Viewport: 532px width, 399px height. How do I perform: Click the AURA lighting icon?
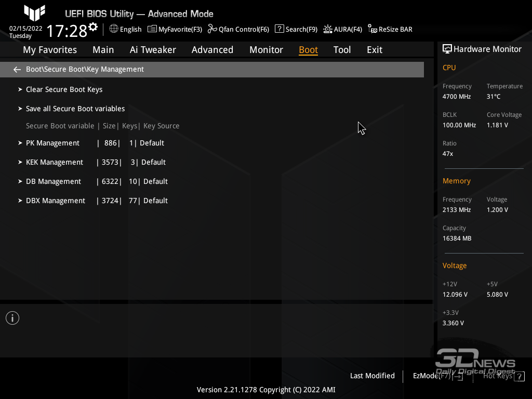click(x=328, y=29)
